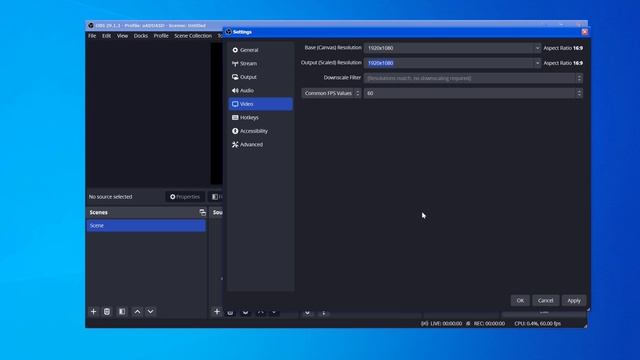
Task: Select the Video settings category
Action: point(260,104)
